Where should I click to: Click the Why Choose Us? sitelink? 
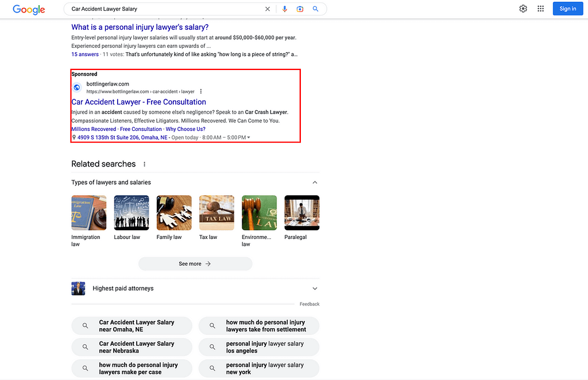pos(185,129)
